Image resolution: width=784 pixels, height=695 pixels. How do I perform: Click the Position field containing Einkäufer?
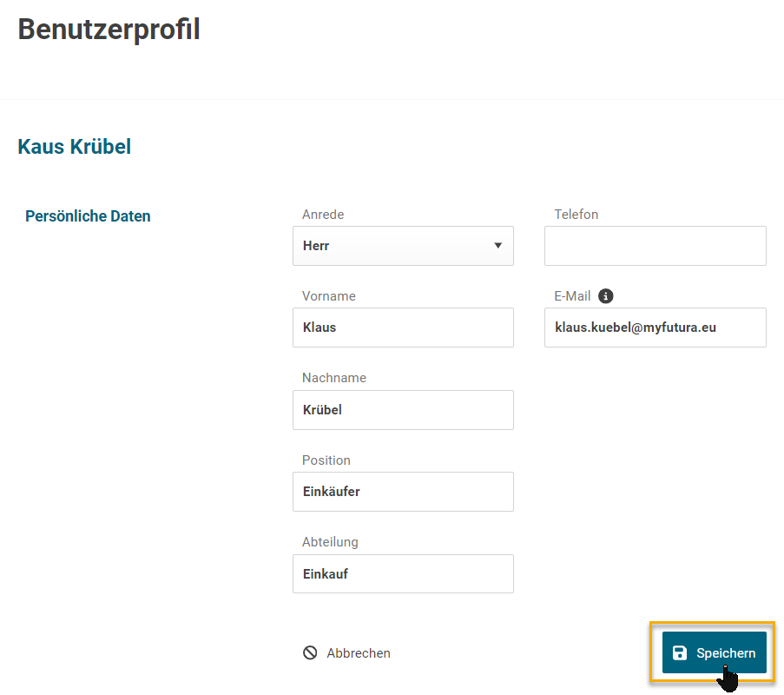point(402,492)
